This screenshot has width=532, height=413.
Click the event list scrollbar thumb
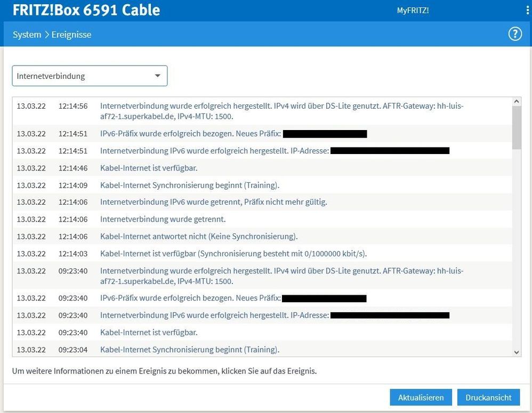coord(517,127)
